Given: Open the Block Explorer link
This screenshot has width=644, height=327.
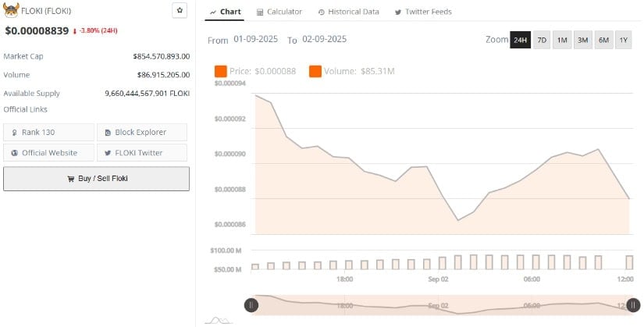Looking at the screenshot, I should (142, 132).
